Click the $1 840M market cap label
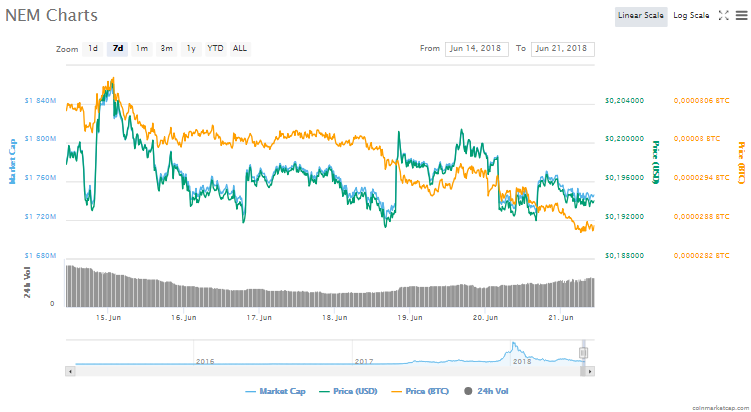 40,101
